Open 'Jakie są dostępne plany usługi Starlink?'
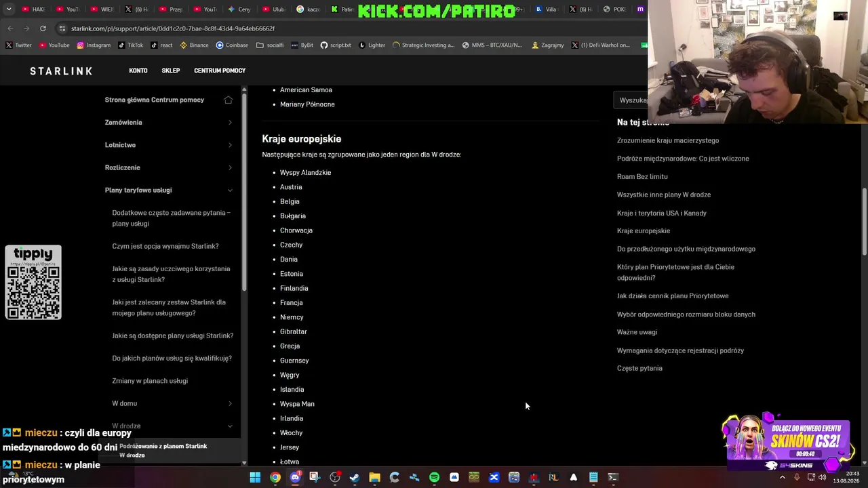Screen dimensions: 868x488 click(173, 335)
